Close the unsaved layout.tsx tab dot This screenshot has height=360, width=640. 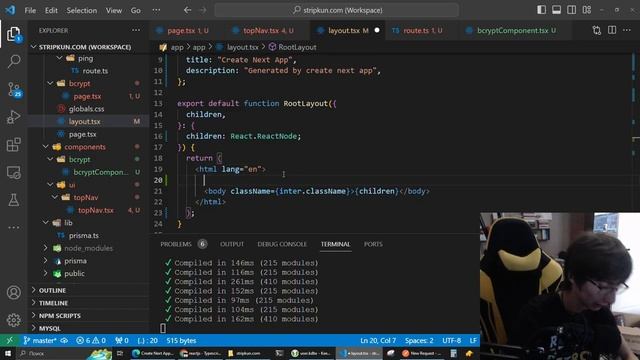[377, 30]
